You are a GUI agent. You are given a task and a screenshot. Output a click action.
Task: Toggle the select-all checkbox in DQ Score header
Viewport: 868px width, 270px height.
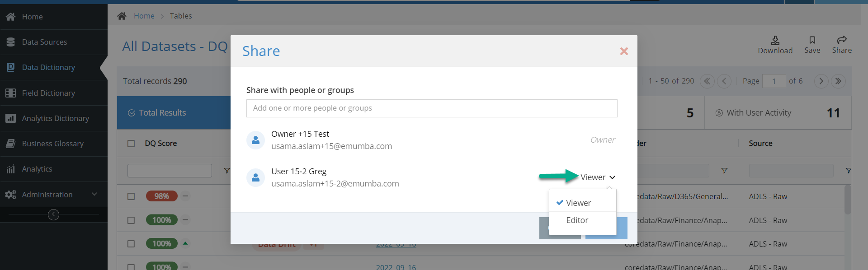(x=131, y=144)
